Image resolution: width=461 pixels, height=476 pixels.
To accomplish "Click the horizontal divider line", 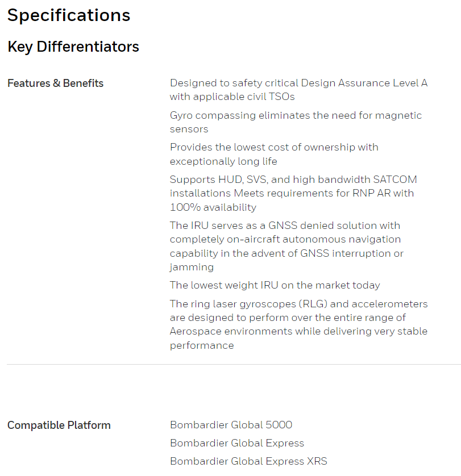I will click(234, 364).
